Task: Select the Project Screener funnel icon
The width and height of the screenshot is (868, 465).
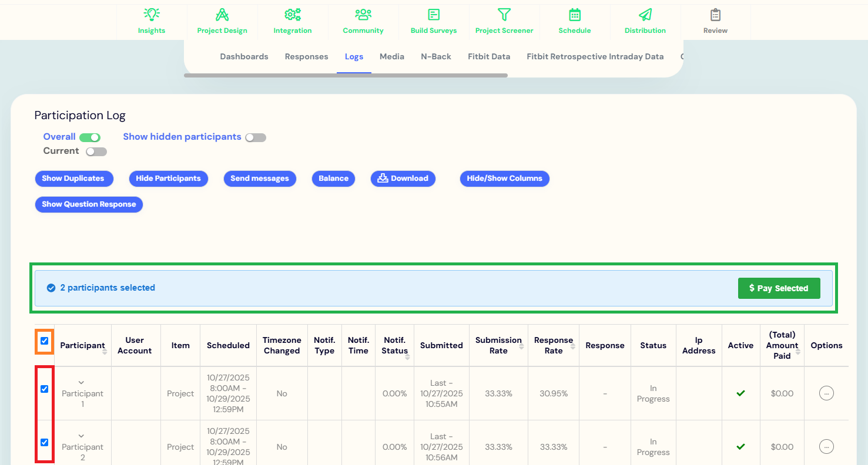Action: 504,15
